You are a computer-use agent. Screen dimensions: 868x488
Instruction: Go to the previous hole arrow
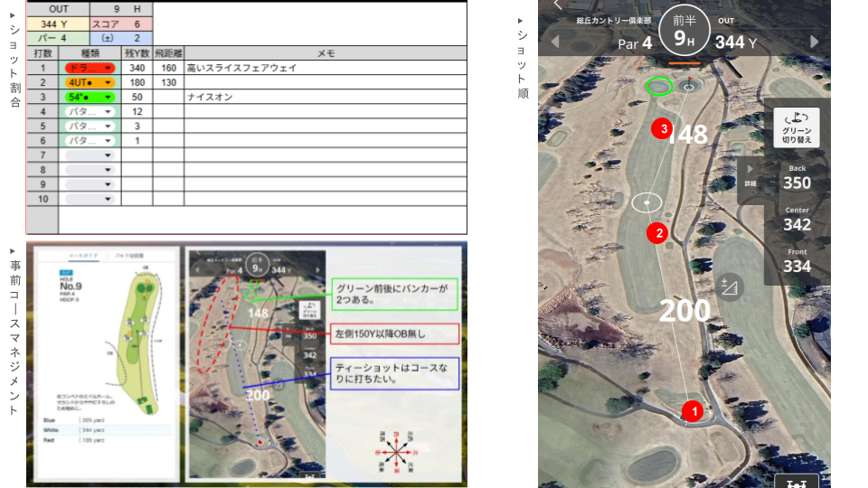coord(555,42)
